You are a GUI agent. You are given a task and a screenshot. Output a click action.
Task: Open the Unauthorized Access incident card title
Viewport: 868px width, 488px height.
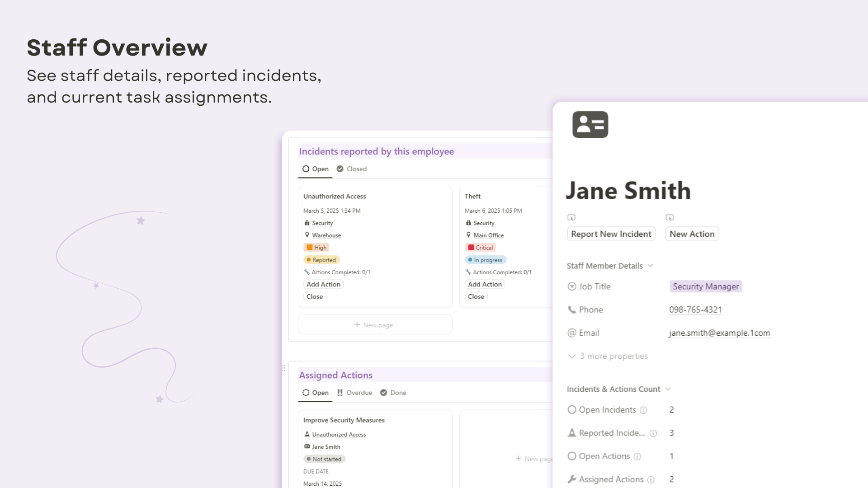335,196
